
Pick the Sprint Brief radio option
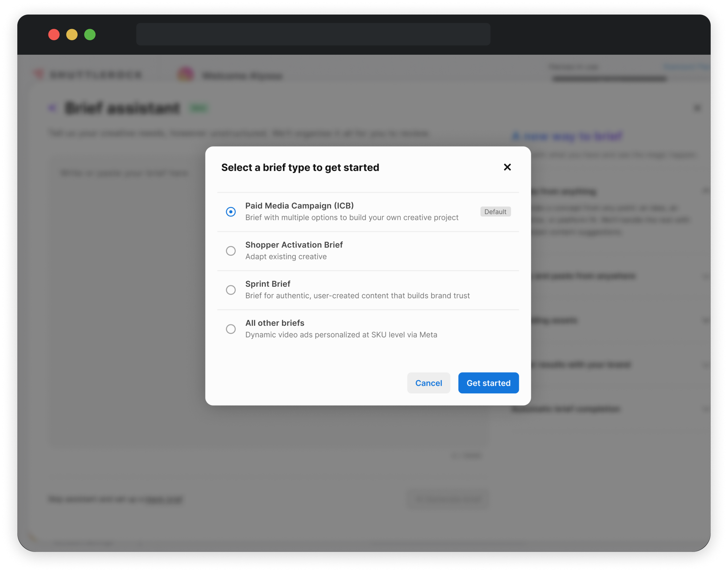[231, 290]
